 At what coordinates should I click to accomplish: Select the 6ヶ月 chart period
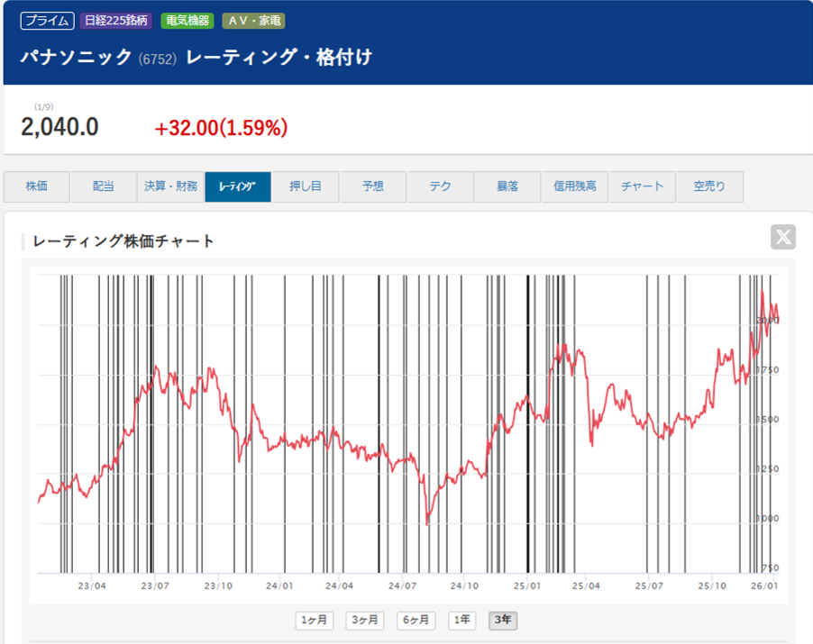click(x=416, y=621)
